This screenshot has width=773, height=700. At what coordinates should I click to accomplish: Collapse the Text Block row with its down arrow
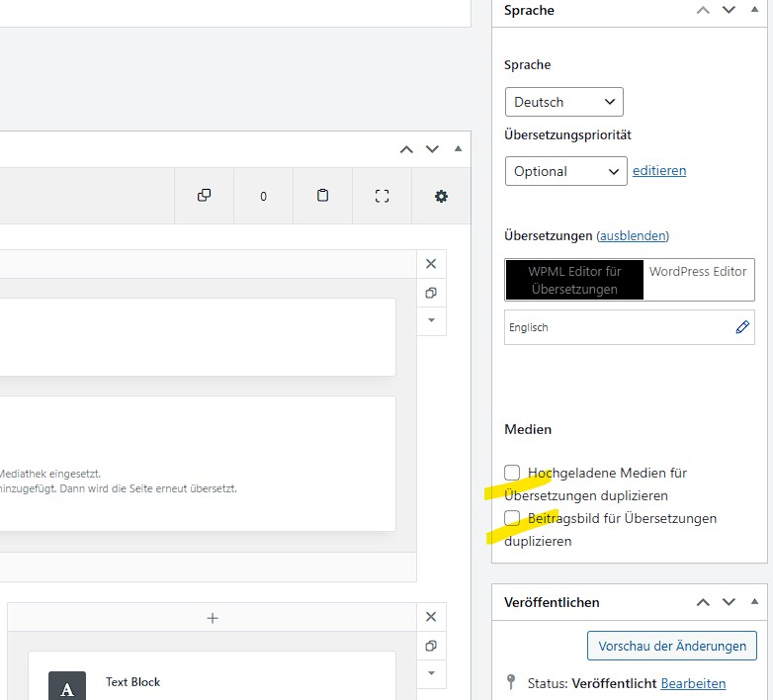[431, 673]
